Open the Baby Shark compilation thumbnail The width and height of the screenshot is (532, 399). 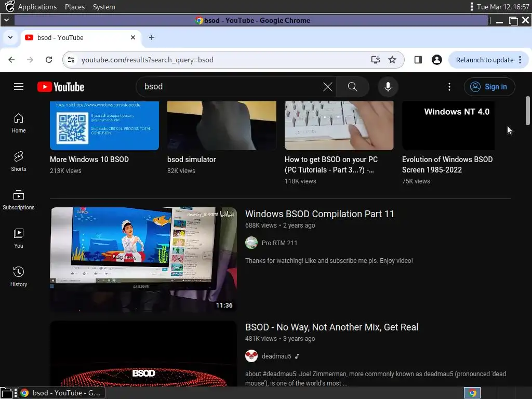(x=143, y=260)
